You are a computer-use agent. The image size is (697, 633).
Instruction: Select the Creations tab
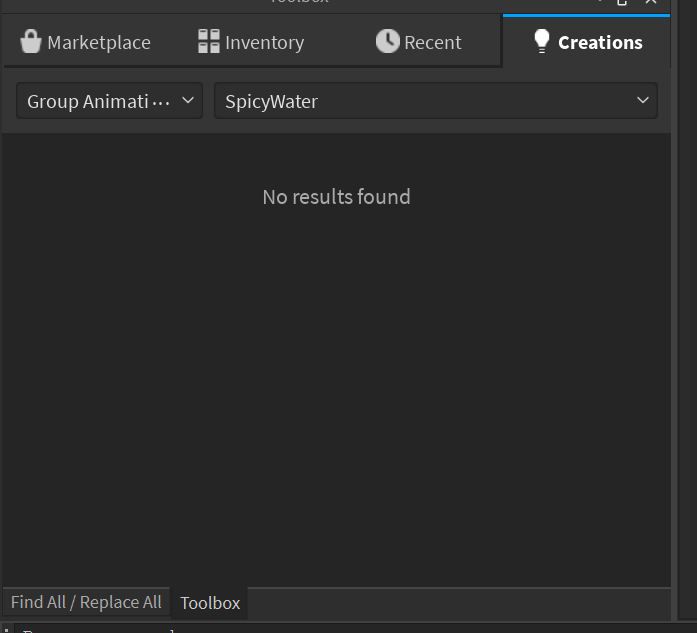(x=586, y=42)
